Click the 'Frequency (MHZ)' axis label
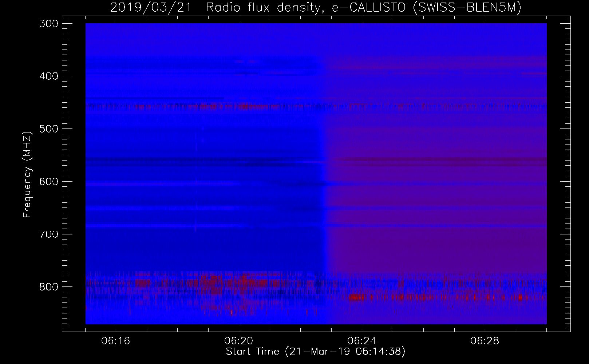This screenshot has height=364, width=589. [x=28, y=174]
